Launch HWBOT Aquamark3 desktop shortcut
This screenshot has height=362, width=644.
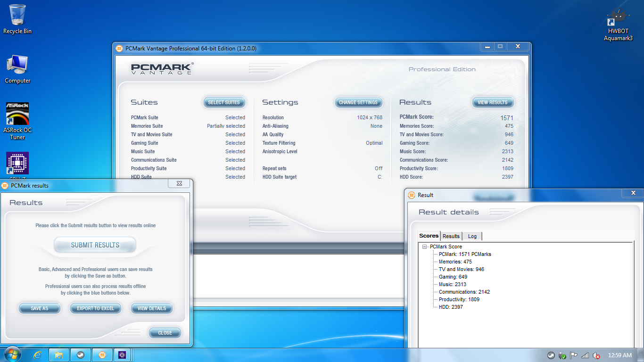[618, 25]
